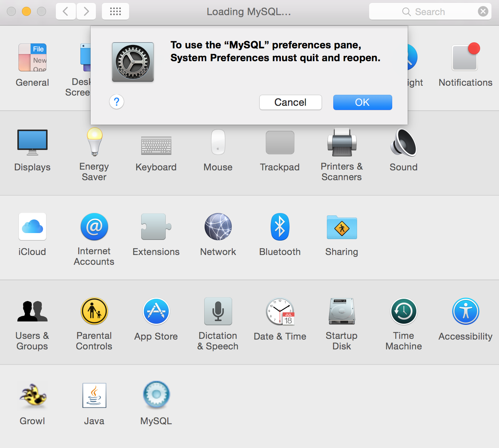The image size is (499, 448).
Task: Cancel loading the MySQL pane
Action: pos(290,102)
